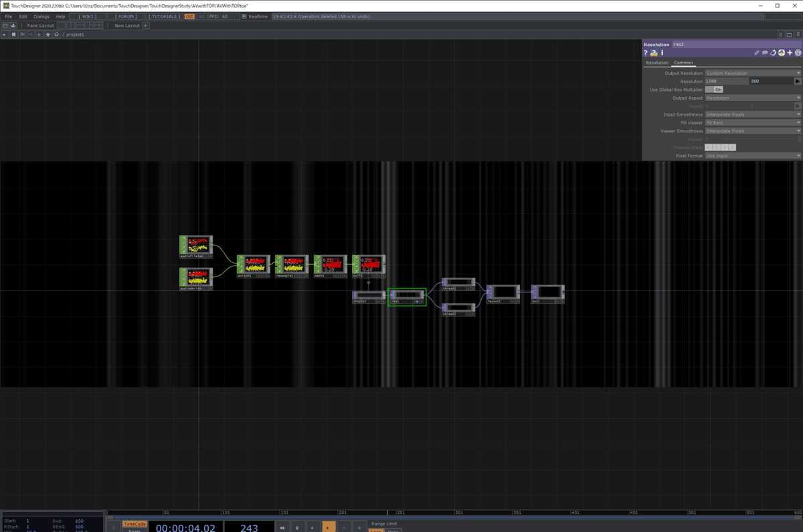Click the Python language icon
The image size is (803, 532).
pyautogui.click(x=781, y=53)
